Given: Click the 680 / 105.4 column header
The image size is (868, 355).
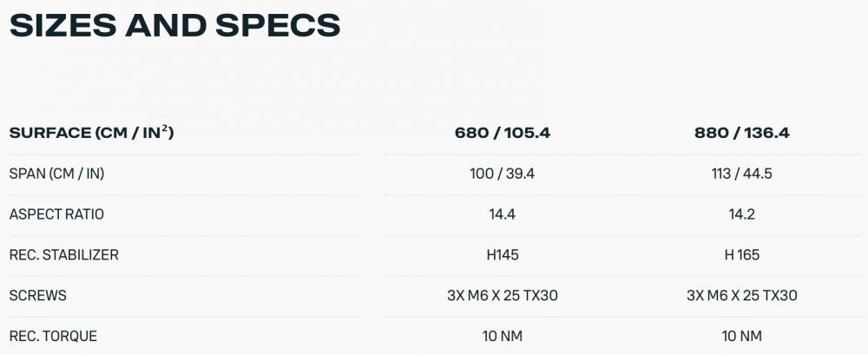Looking at the screenshot, I should pos(502,134).
